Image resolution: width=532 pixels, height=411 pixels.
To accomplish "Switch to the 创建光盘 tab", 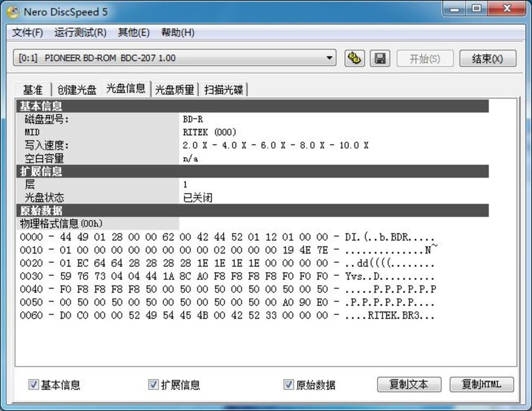I will pos(77,90).
